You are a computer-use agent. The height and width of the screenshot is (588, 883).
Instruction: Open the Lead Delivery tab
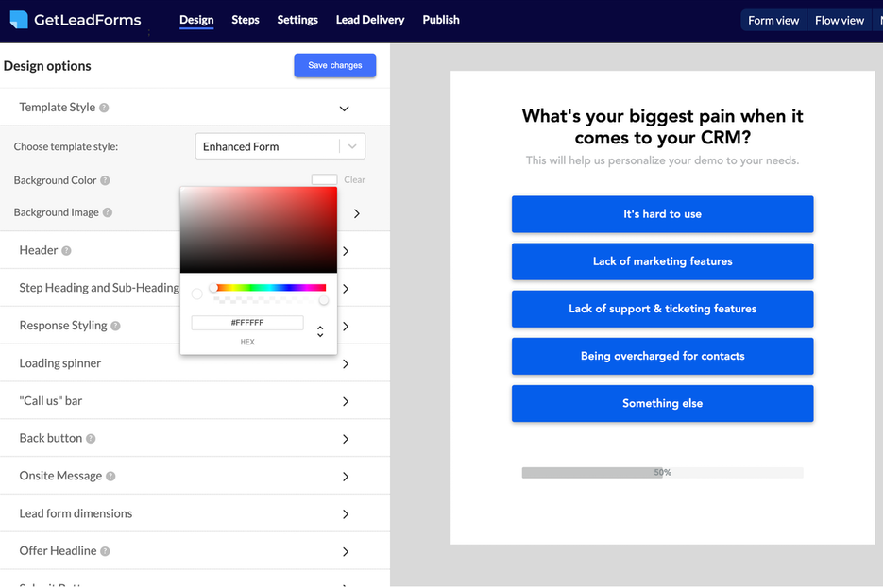coord(370,20)
